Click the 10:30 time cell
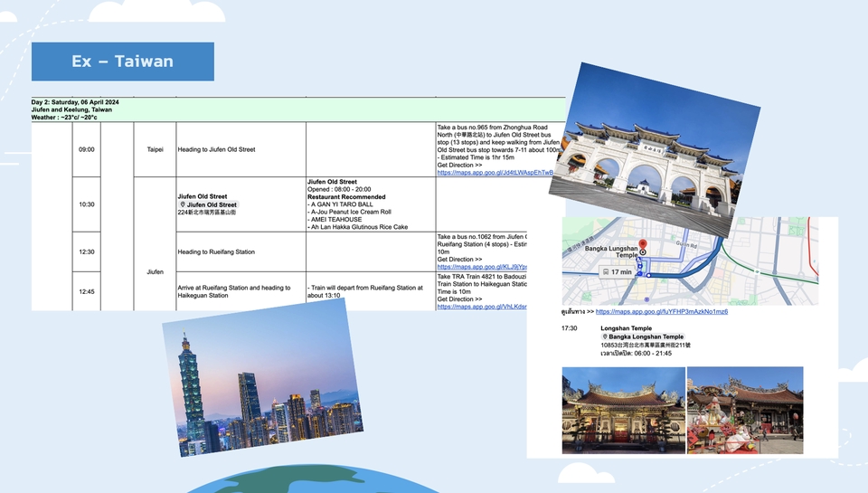The width and height of the screenshot is (868, 493). coord(87,204)
